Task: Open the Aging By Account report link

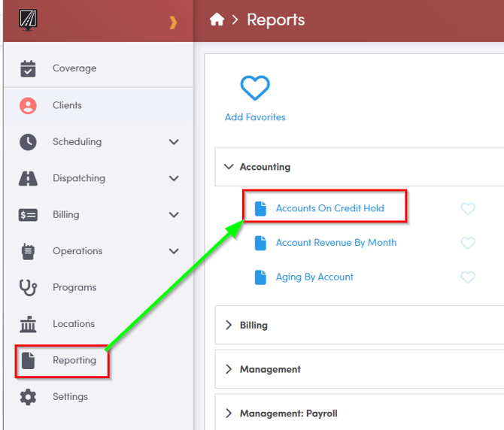Action: pos(314,277)
